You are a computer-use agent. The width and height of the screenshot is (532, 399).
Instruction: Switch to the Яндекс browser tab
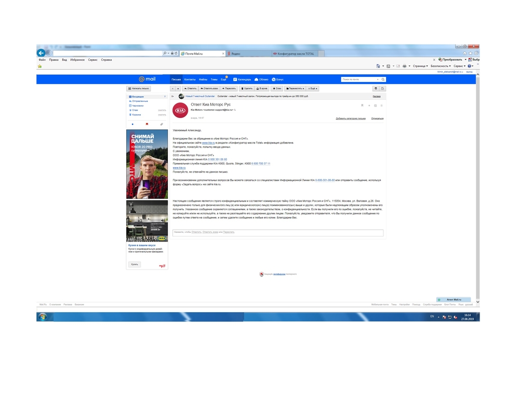click(x=249, y=54)
